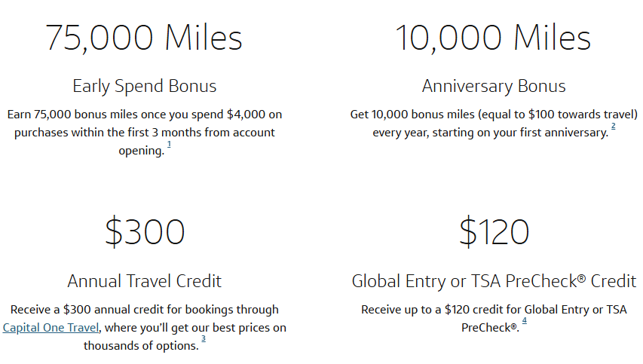Open footnote 4 after the TSA PreCheck description
The width and height of the screenshot is (643, 364).
coord(524,322)
